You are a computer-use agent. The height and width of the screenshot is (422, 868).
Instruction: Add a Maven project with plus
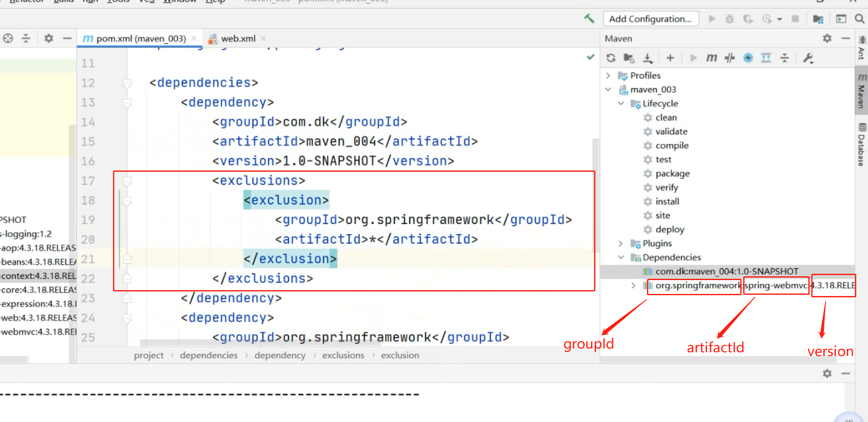coord(670,58)
